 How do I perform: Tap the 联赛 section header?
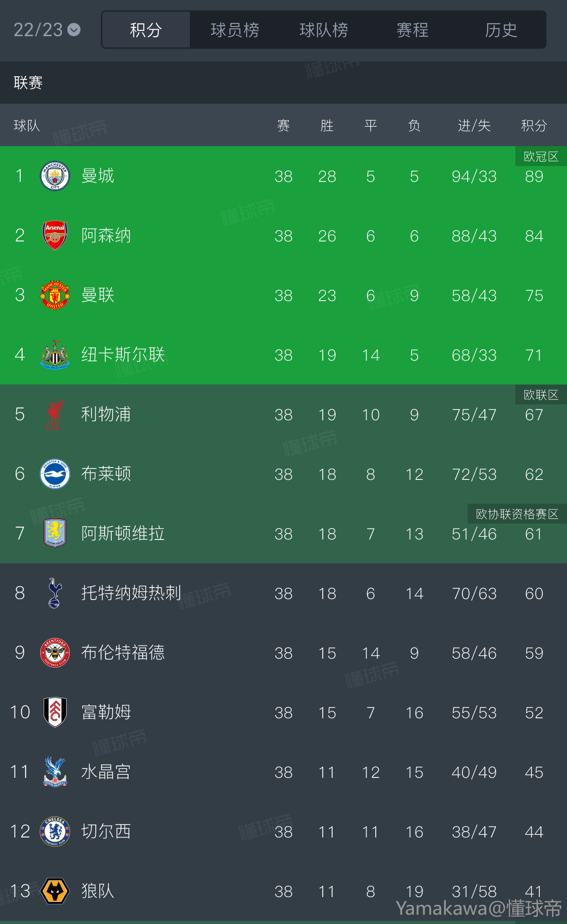pos(28,83)
